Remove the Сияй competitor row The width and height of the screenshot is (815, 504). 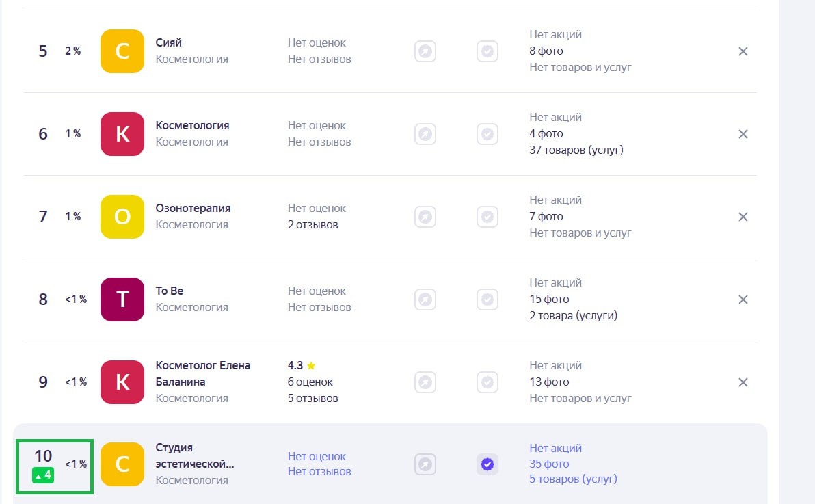[x=743, y=51]
